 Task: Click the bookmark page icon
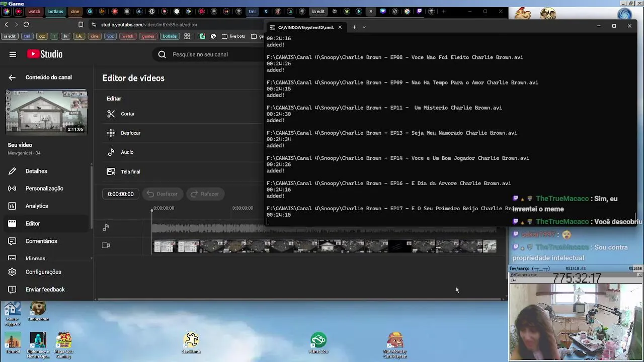tap(80, 24)
